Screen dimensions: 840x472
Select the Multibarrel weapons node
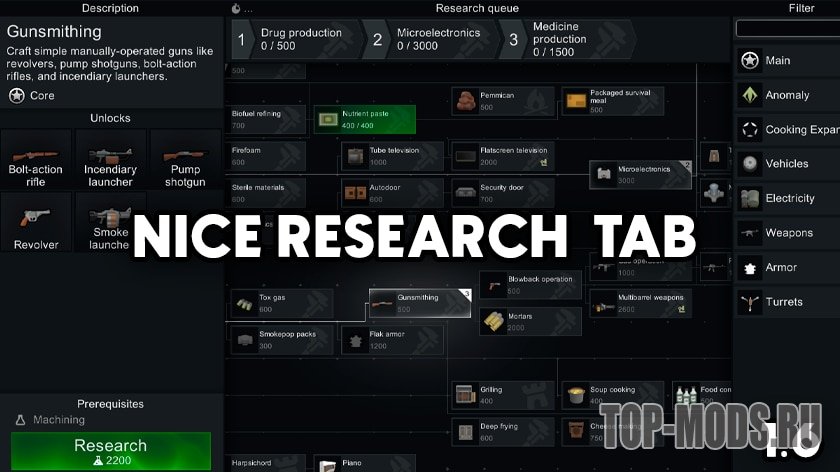point(641,303)
